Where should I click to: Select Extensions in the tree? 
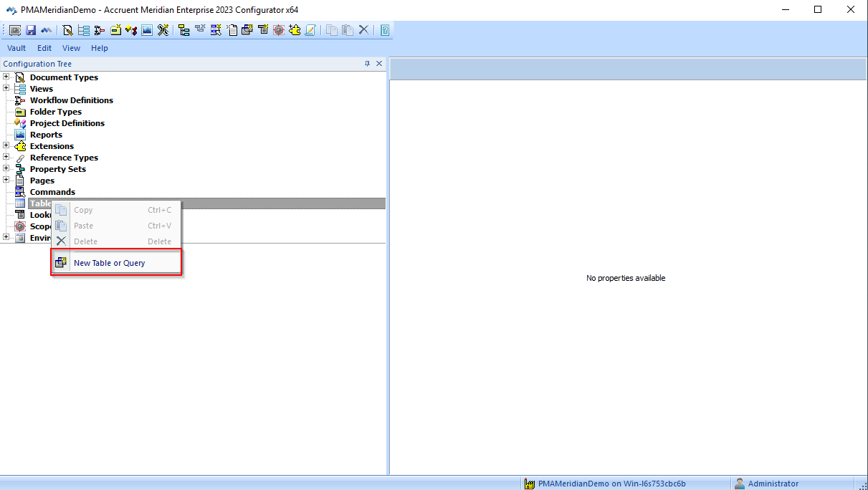[x=52, y=146]
